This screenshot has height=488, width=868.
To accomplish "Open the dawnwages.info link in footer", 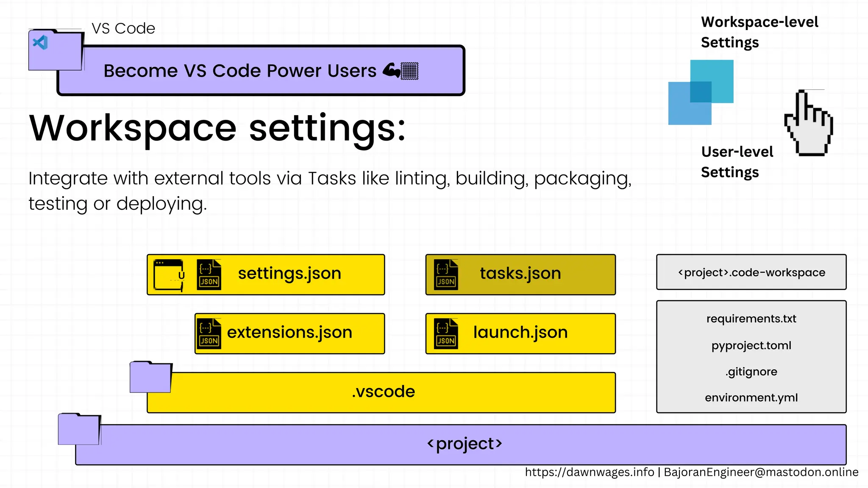I will [589, 472].
